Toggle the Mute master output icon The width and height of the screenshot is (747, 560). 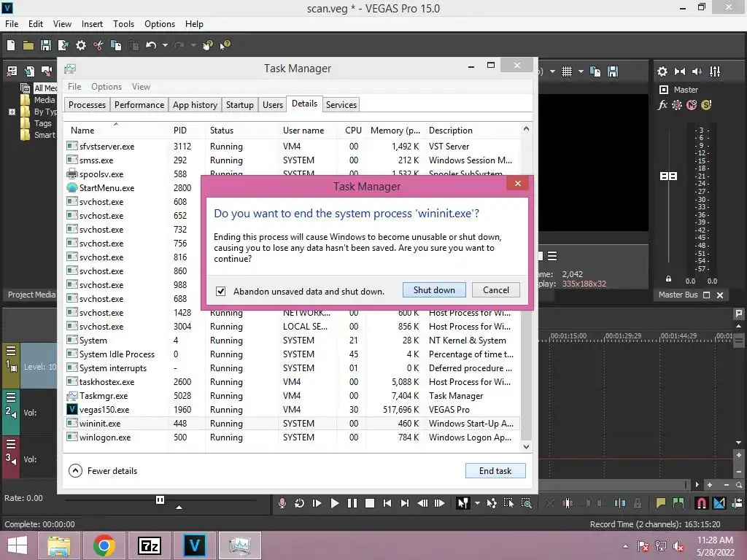point(692,105)
